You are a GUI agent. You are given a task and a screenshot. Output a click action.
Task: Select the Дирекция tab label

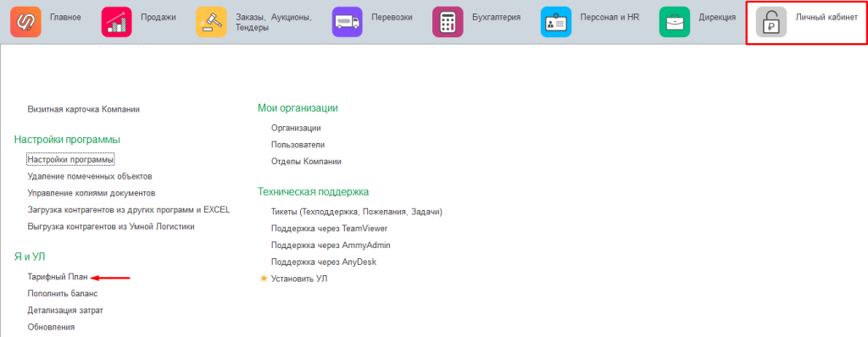(717, 17)
